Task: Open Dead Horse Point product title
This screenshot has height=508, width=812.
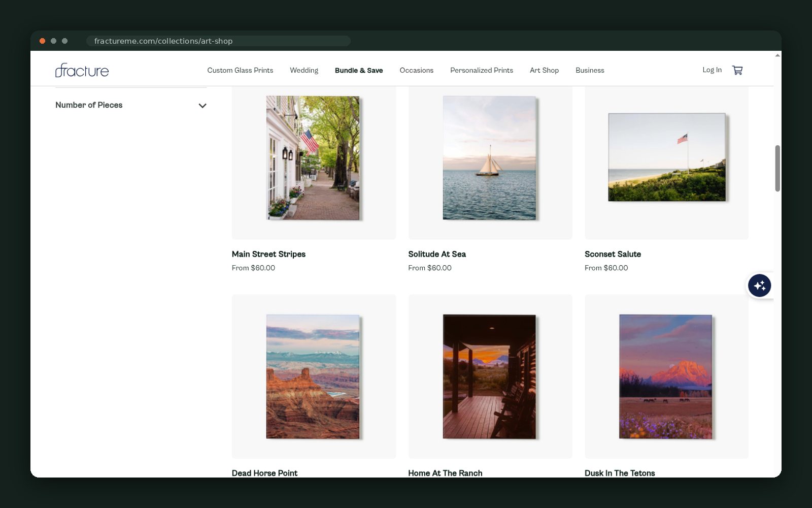Action: point(264,473)
